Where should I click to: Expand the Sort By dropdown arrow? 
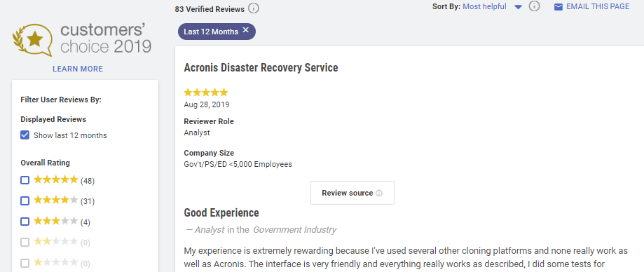coord(518,7)
